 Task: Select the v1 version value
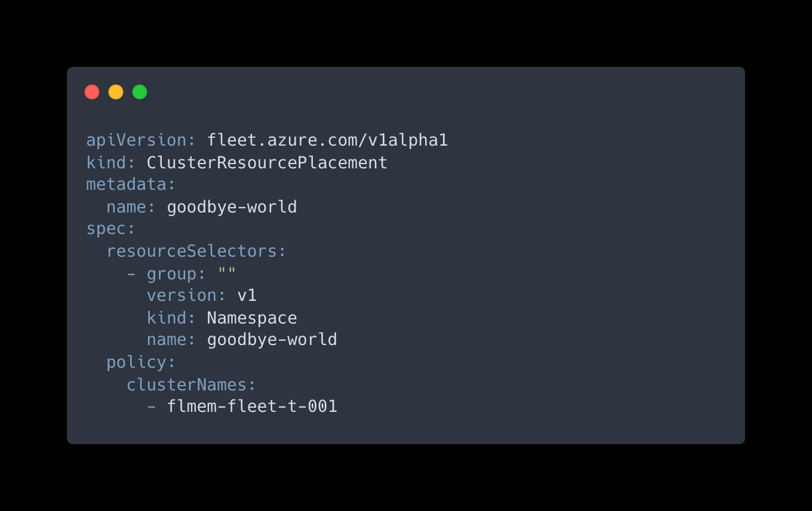pos(247,295)
